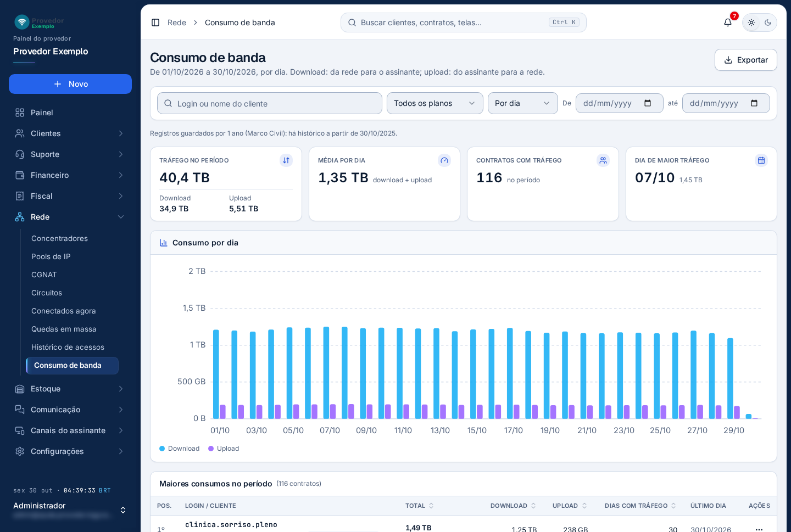Click the Estoque box icon
Image resolution: width=791 pixels, height=532 pixels.
click(20, 389)
